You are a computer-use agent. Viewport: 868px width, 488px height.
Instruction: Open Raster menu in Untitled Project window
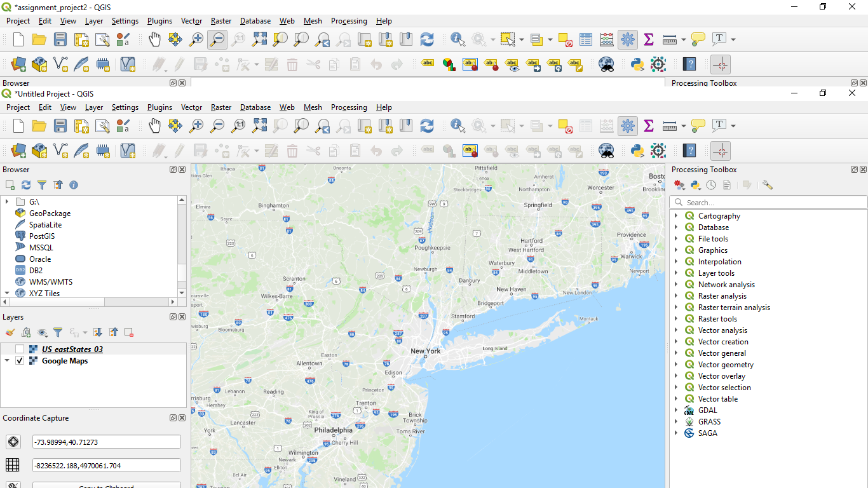221,107
